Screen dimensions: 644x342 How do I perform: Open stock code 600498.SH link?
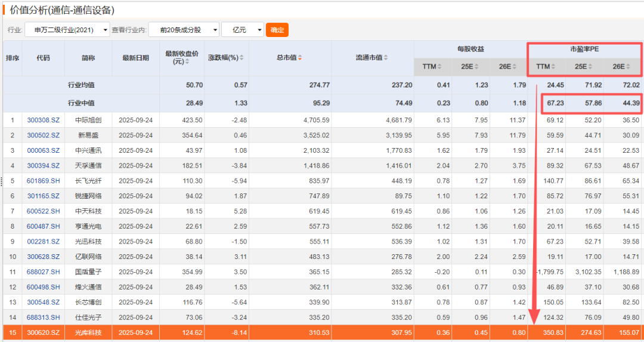tap(43, 287)
